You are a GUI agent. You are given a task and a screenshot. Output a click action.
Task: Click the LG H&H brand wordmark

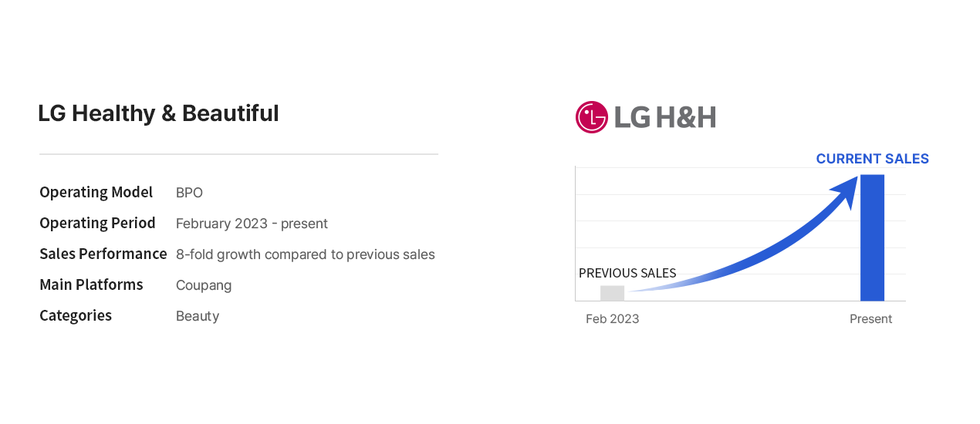(664, 117)
